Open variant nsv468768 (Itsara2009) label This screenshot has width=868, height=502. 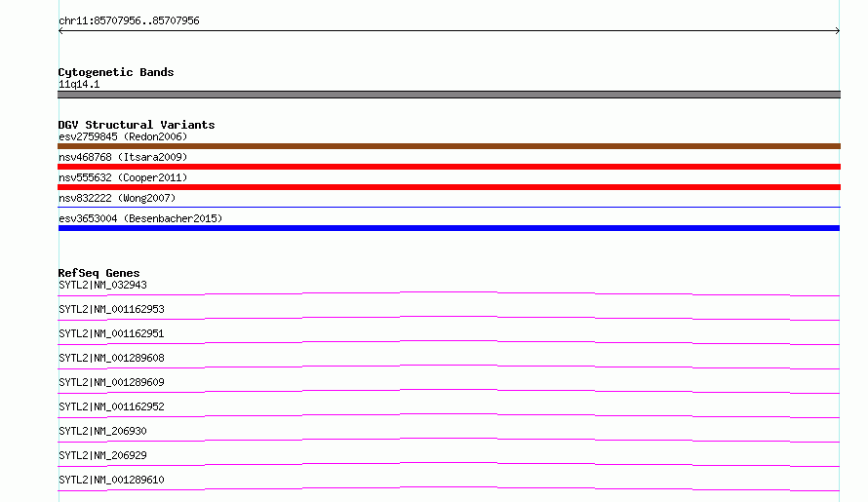[123, 157]
